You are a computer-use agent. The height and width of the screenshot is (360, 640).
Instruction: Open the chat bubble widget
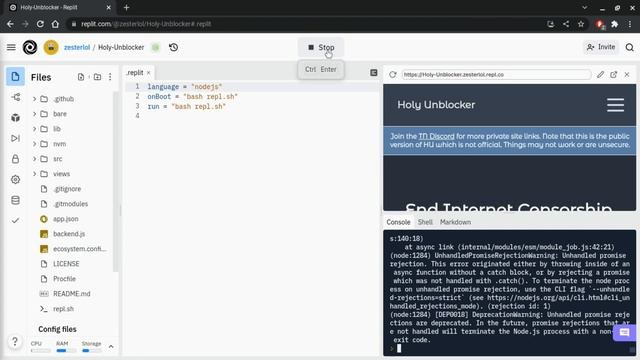(624, 333)
